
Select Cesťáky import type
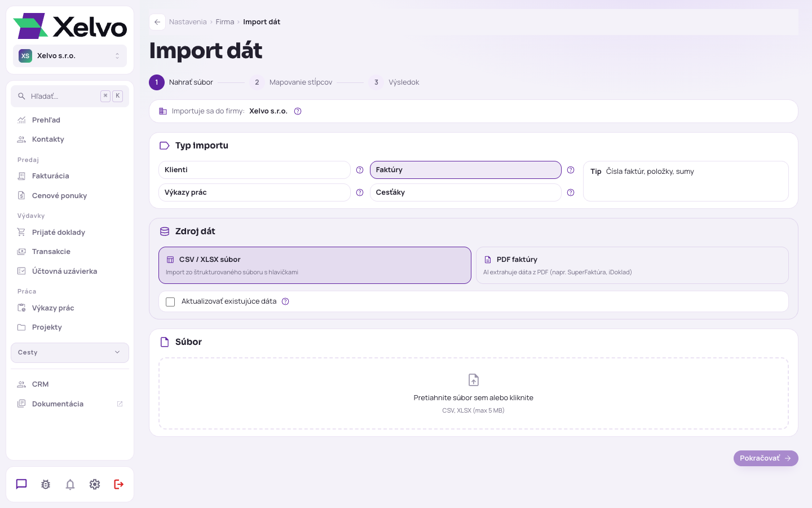coord(465,192)
